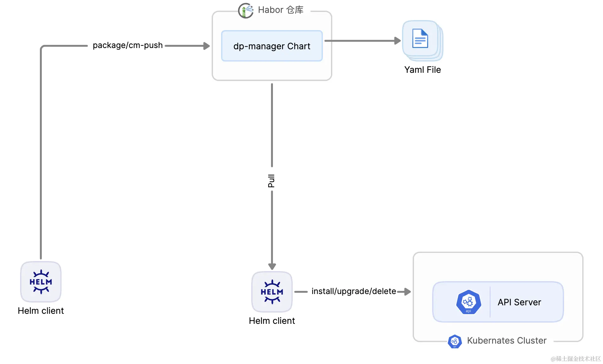Screen dimensions: 603x364
Task: Click the left Helm client icon
Action: point(41,282)
